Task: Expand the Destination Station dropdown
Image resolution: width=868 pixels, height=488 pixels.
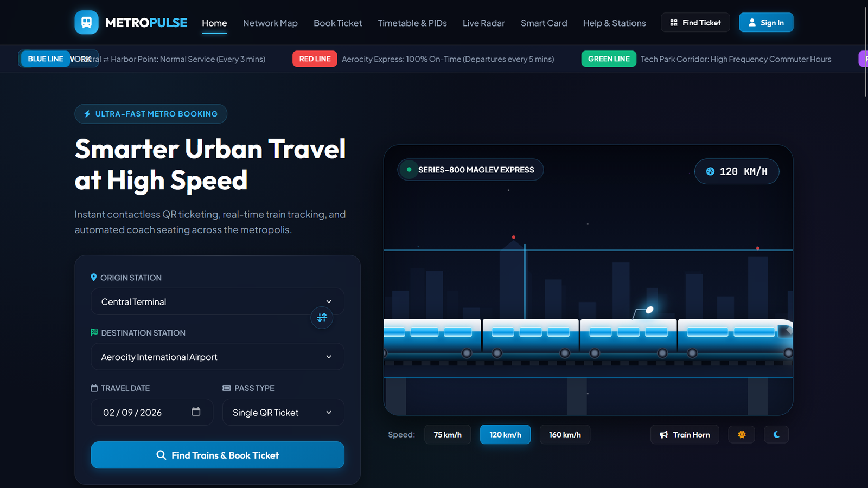Action: 218,357
